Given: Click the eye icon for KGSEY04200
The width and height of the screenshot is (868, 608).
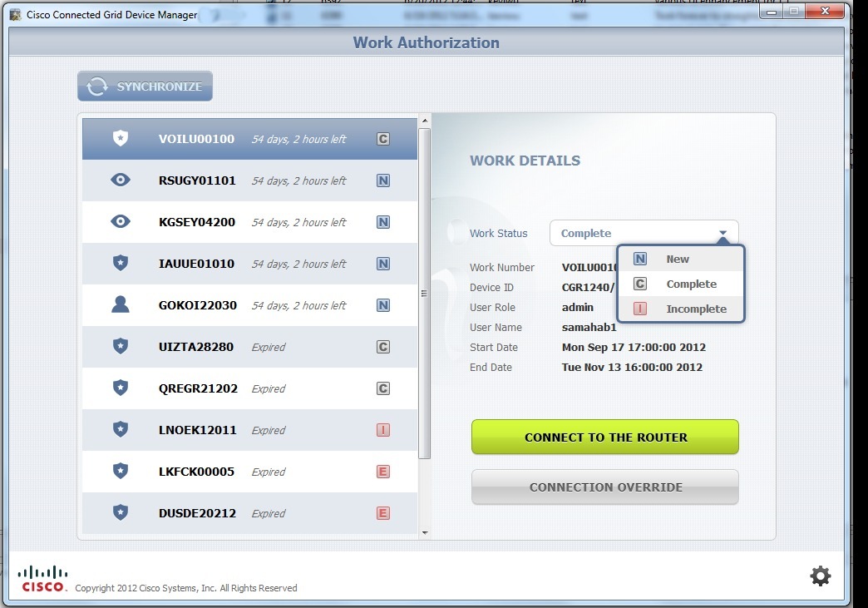Looking at the screenshot, I should tap(120, 221).
